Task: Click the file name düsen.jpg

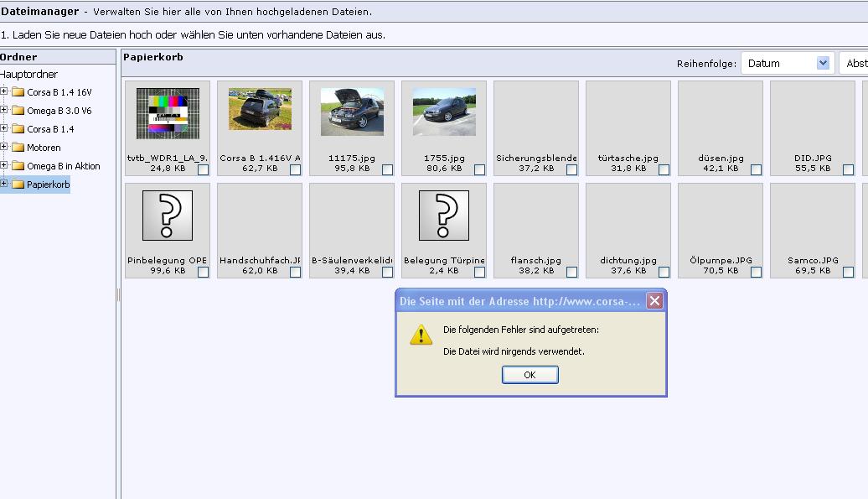Action: (x=721, y=158)
